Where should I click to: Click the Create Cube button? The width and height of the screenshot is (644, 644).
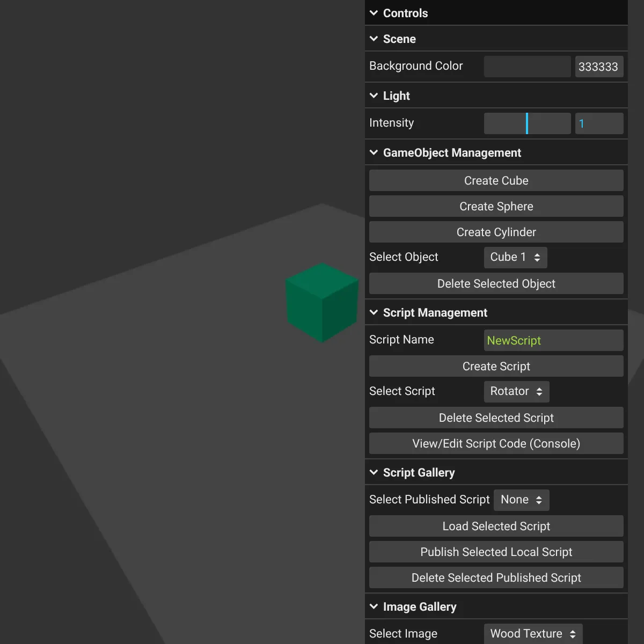(x=495, y=180)
